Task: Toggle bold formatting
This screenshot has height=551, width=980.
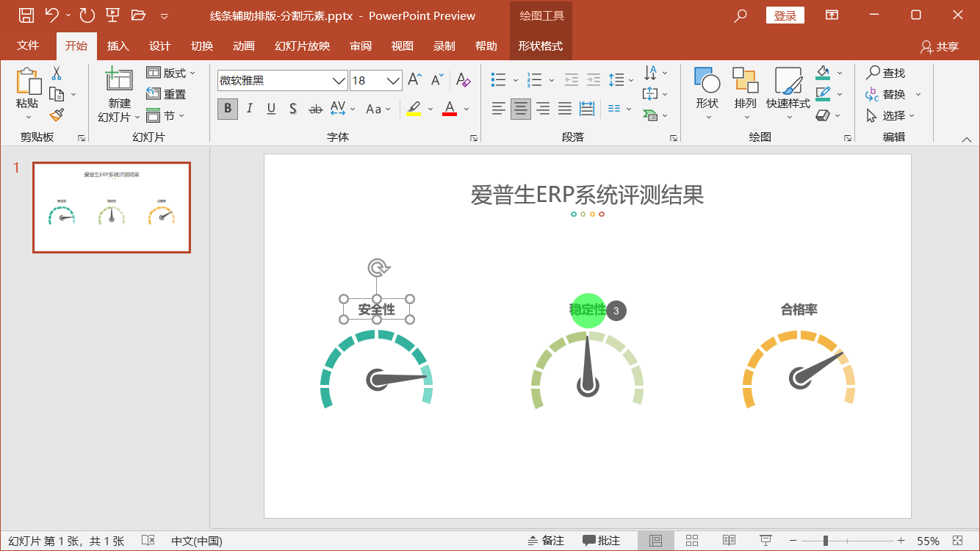Action: (228, 109)
